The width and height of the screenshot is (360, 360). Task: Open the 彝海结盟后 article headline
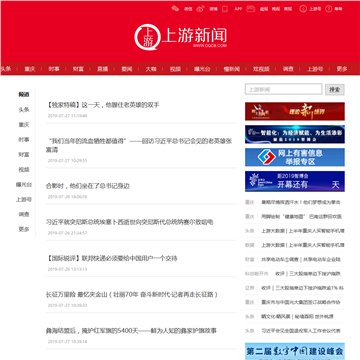tap(131, 331)
